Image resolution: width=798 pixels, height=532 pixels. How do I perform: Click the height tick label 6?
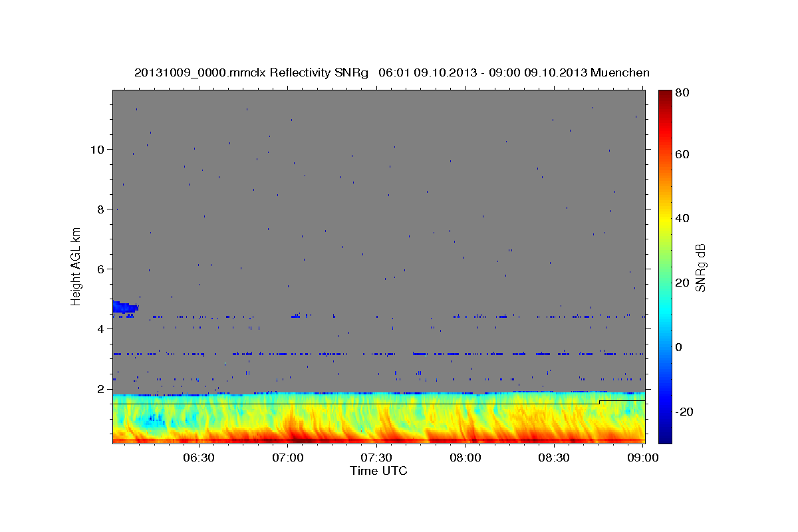[x=100, y=269]
